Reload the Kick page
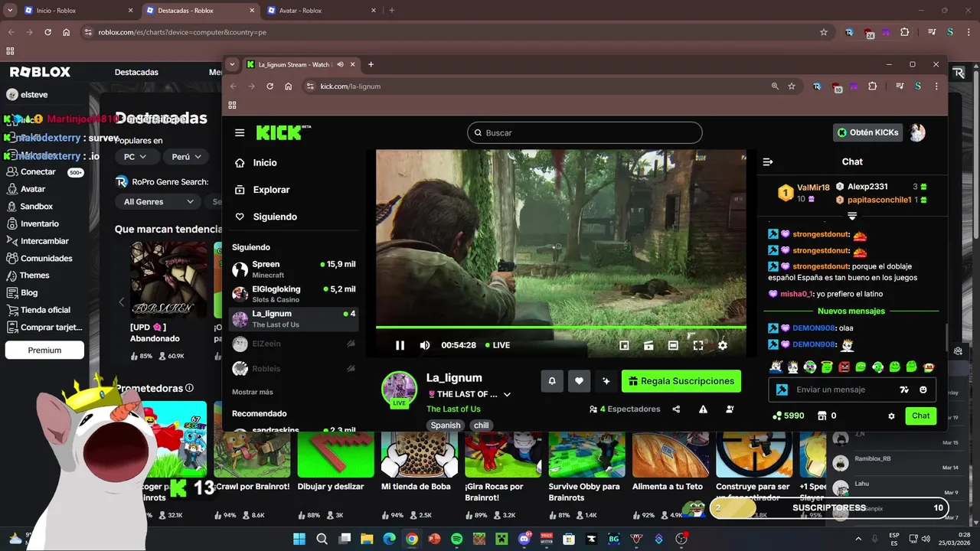Image resolution: width=980 pixels, height=551 pixels. click(269, 86)
